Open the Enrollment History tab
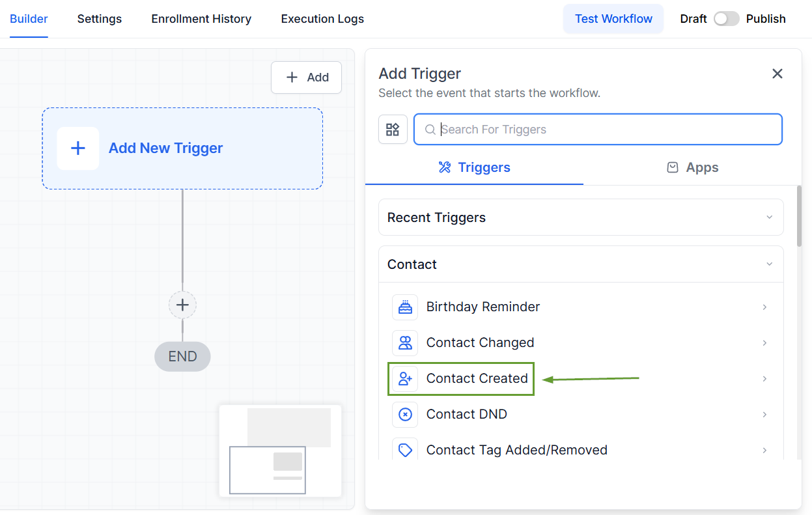The width and height of the screenshot is (812, 515). (x=201, y=19)
